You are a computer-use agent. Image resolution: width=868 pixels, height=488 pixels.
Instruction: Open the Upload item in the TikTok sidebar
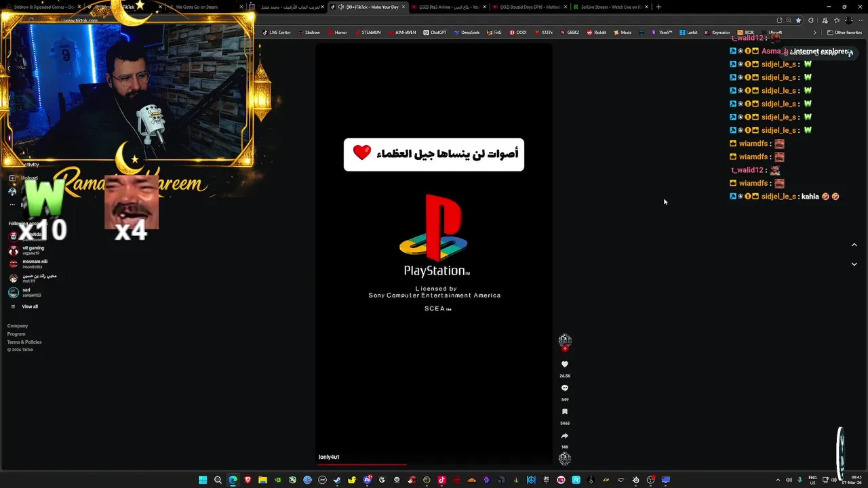pos(24,178)
